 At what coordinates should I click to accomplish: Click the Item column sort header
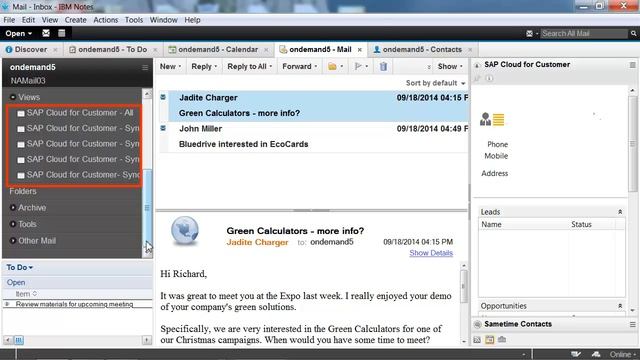tap(26, 293)
